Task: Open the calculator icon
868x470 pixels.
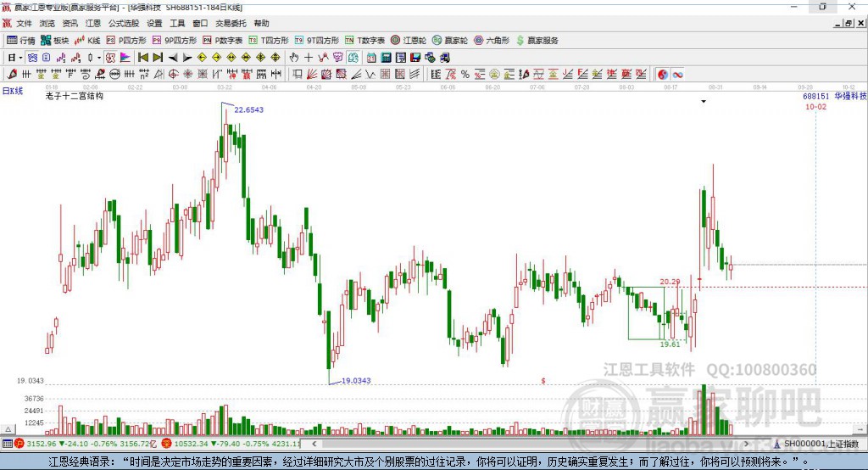Action: tap(386, 58)
